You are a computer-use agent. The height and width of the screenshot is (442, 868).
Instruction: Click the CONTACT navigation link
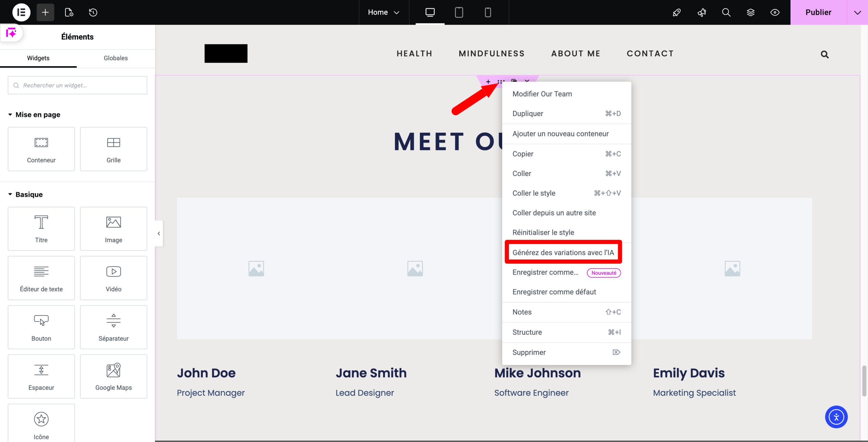click(650, 54)
